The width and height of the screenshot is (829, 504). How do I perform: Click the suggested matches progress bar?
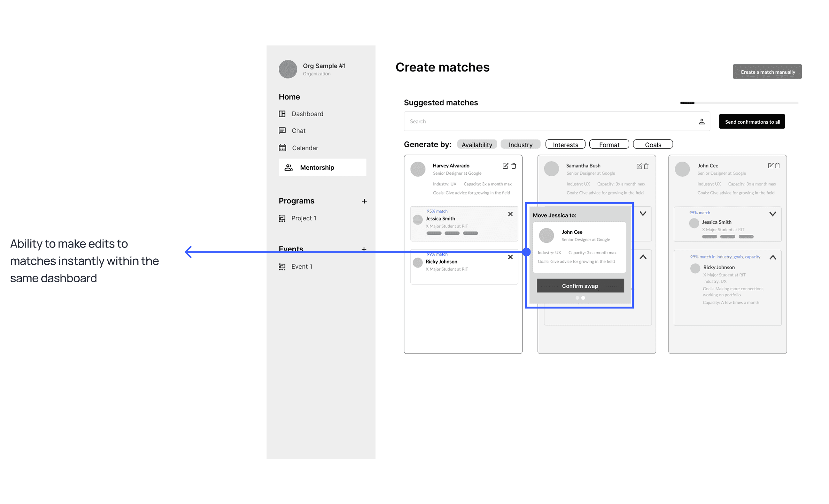[739, 103]
